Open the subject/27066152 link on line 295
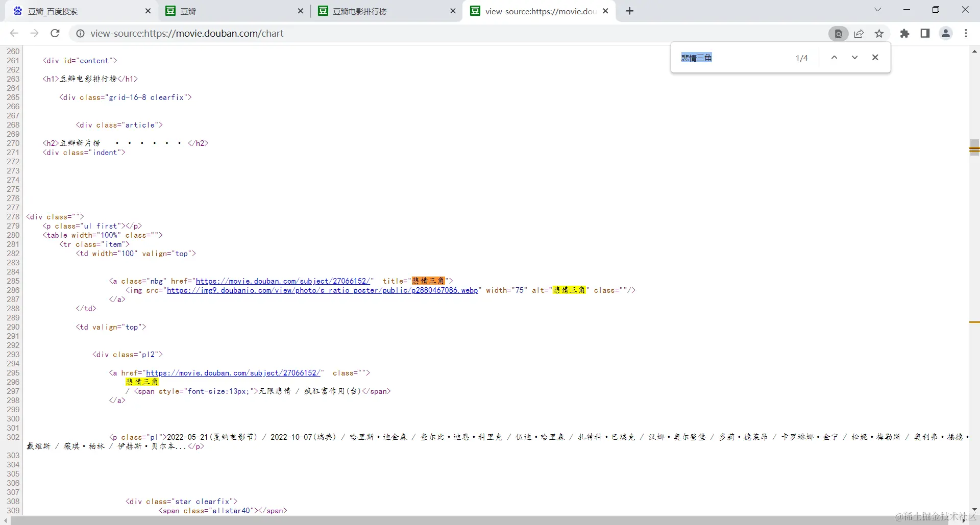Viewport: 980px width, 525px height. pyautogui.click(x=233, y=373)
